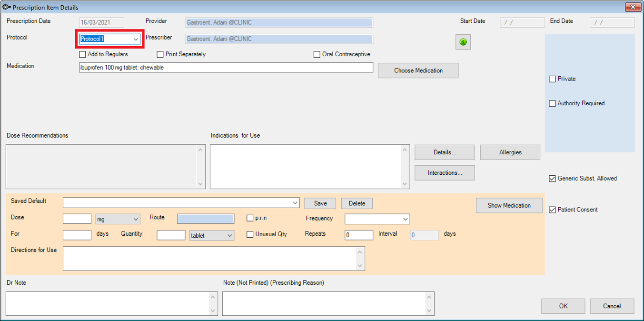Click Directions for Use scrollbar down arrow
The width and height of the screenshot is (644, 321).
tap(361, 266)
